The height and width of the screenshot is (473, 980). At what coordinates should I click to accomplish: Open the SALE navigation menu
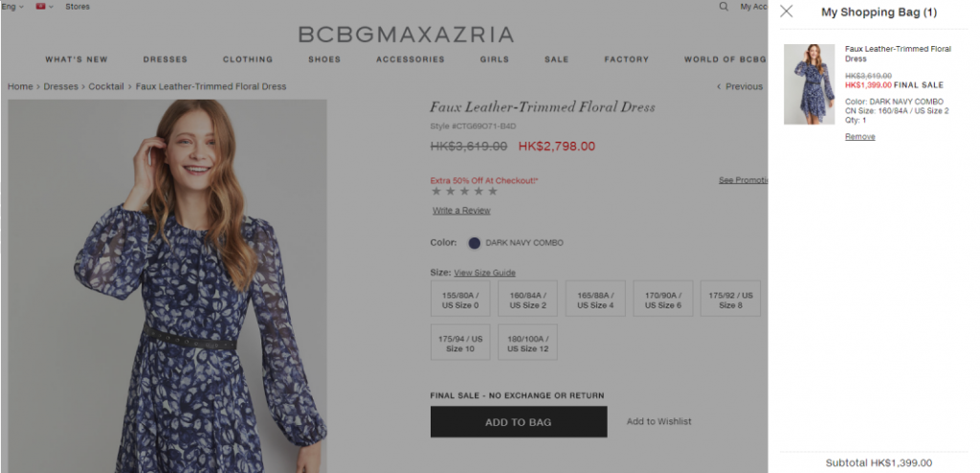click(x=556, y=59)
